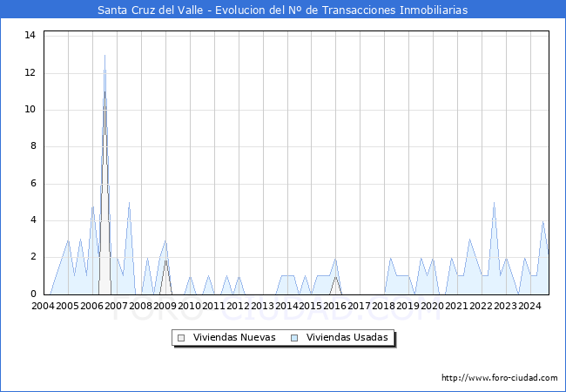
Task: Click the 14 value on the y-axis
Action: (30, 36)
